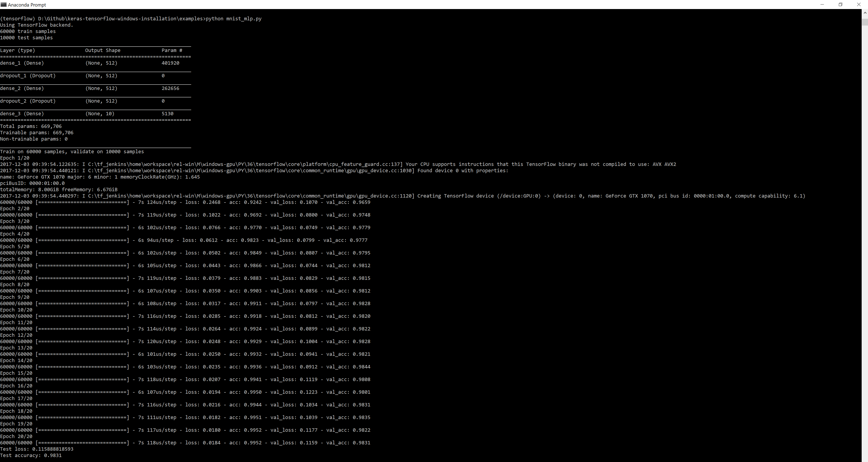Click the 'Output Shape' column header
868x462 pixels.
(x=102, y=50)
